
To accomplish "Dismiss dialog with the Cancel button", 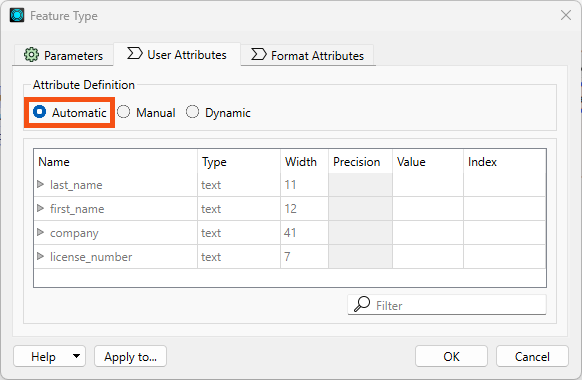I will point(532,356).
